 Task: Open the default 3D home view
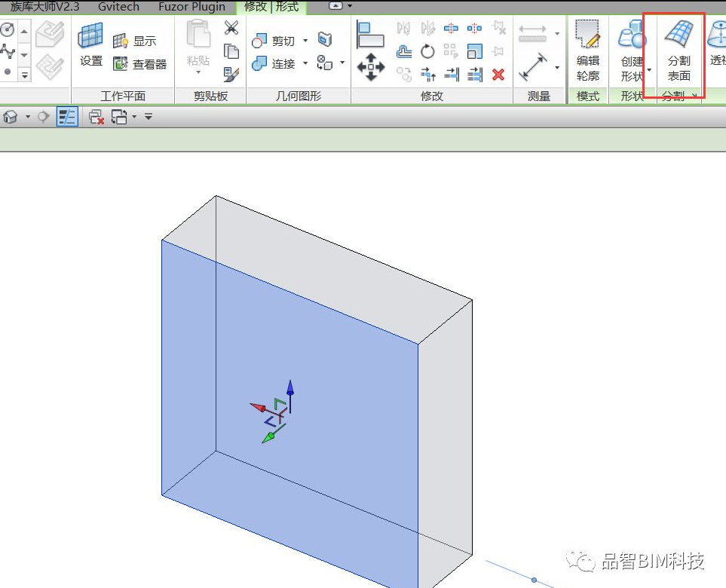coord(10,115)
